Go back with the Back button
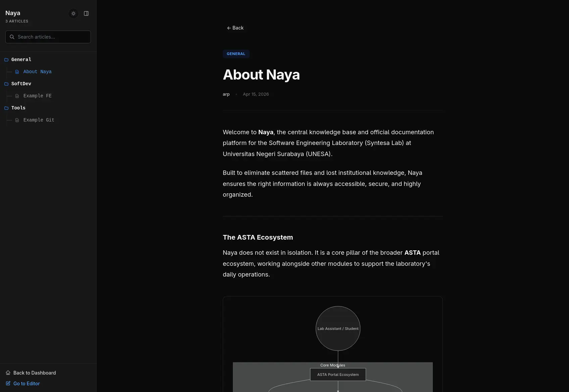The image size is (569, 392). pos(235,28)
